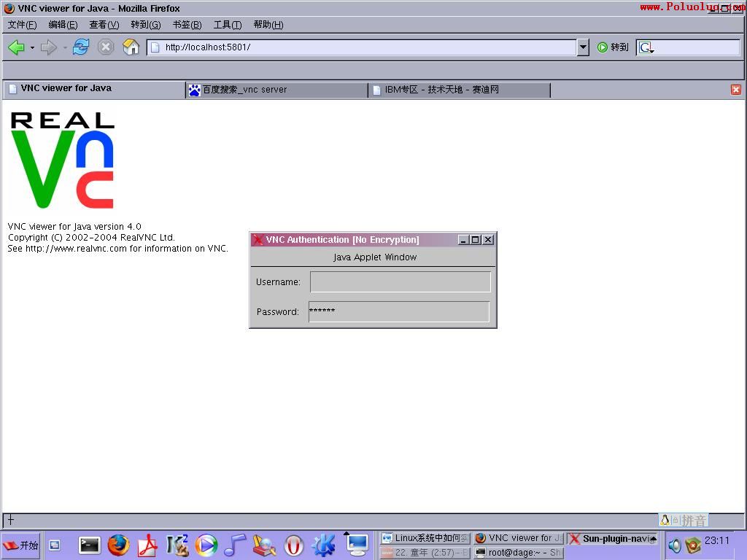Open the 工具(T) menu
This screenshot has height=560, width=747.
click(228, 25)
